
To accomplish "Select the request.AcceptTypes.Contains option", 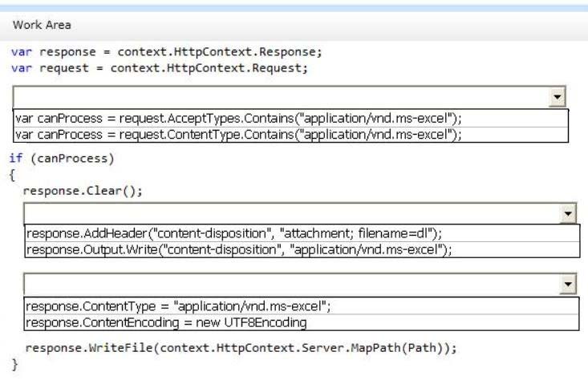I will click(290, 119).
